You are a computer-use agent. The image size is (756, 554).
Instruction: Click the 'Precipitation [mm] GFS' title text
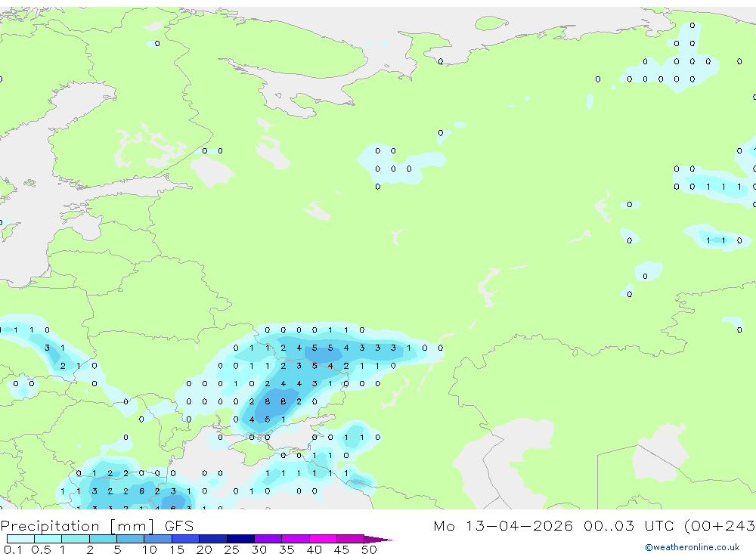[97, 526]
